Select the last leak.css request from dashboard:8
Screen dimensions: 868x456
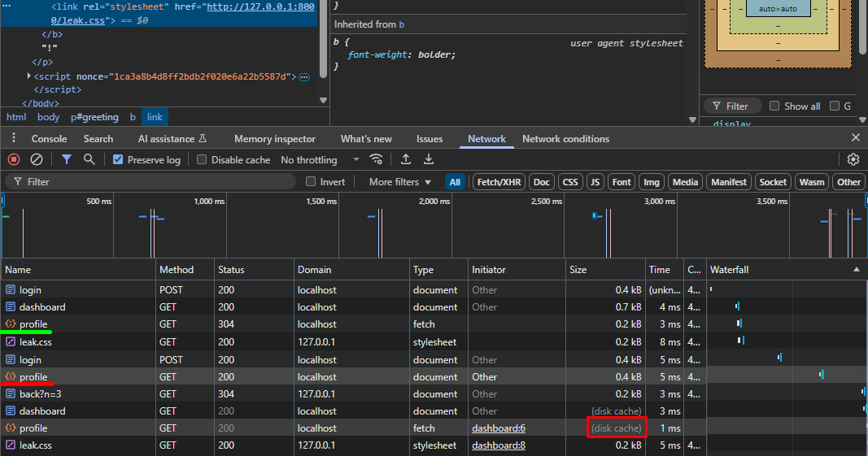click(353, 445)
